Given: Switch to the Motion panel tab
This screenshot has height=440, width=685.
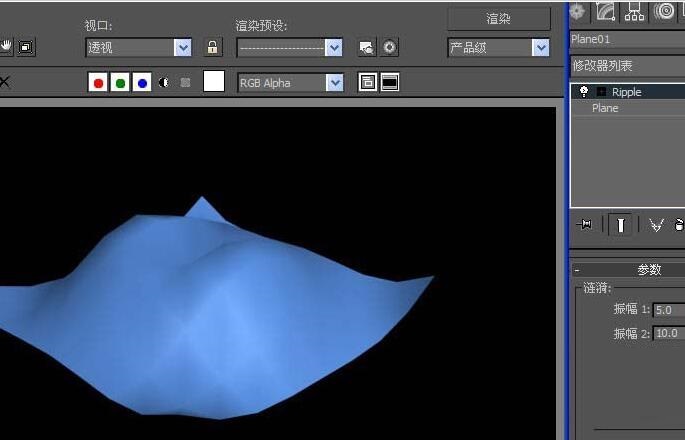Looking at the screenshot, I should 664,12.
